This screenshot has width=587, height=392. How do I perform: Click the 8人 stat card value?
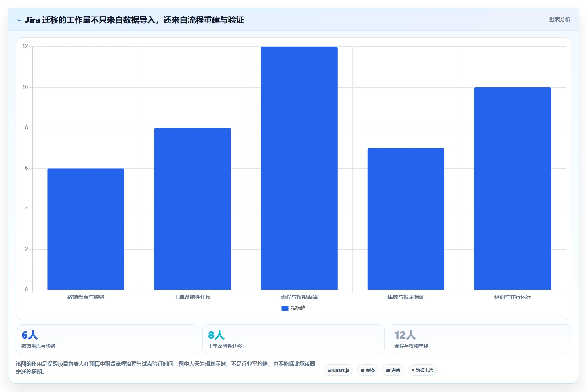pos(216,335)
